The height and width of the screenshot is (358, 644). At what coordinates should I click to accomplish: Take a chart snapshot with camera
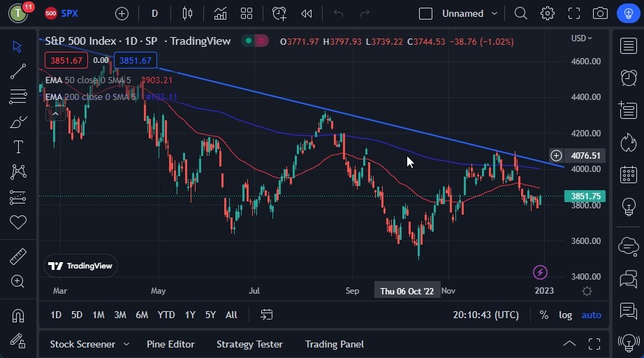(600, 13)
